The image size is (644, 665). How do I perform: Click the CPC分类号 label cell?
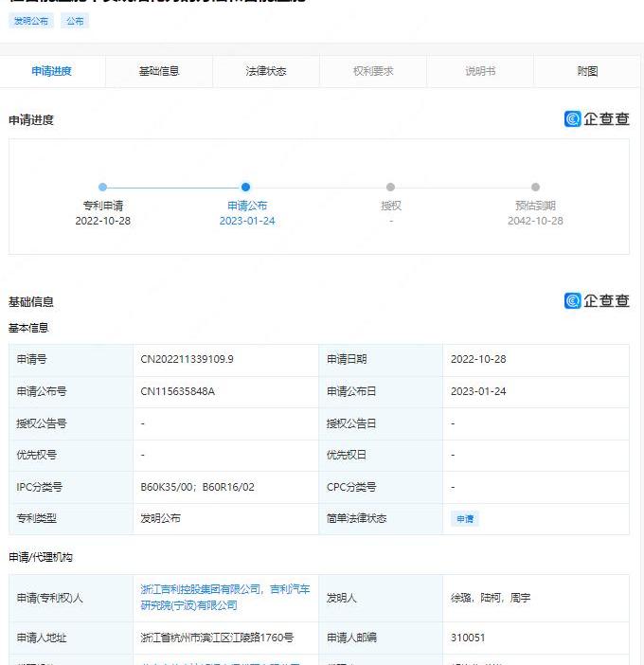coord(381,487)
